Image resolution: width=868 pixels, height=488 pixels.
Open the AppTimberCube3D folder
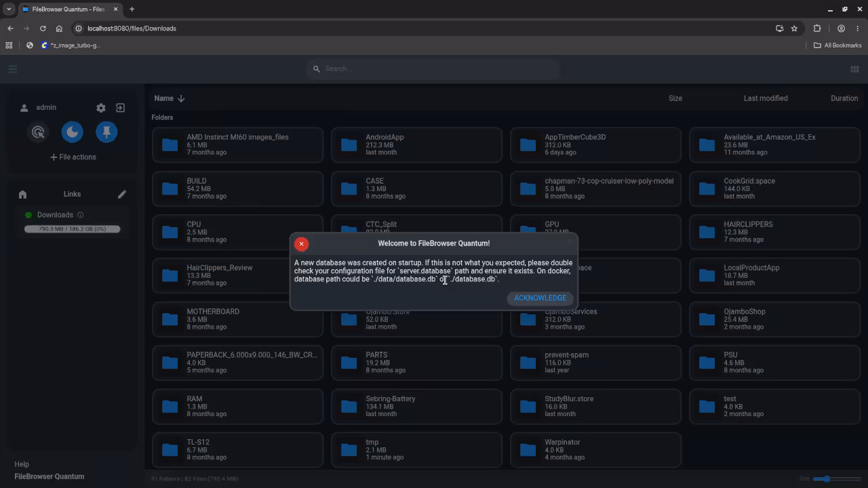[x=596, y=144]
